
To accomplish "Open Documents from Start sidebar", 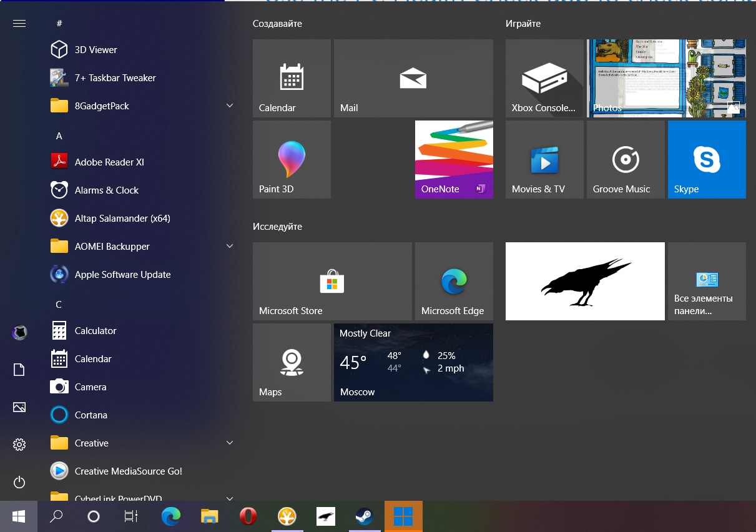I will tap(19, 370).
